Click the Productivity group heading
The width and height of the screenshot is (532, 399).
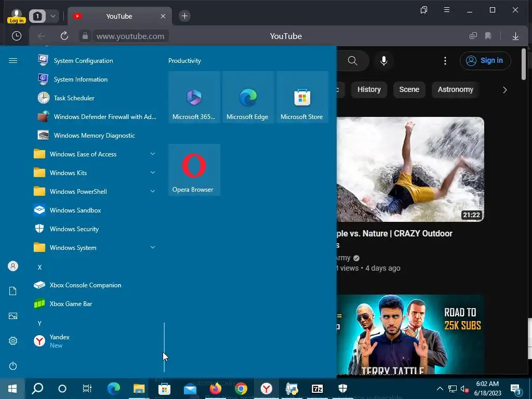184,61
